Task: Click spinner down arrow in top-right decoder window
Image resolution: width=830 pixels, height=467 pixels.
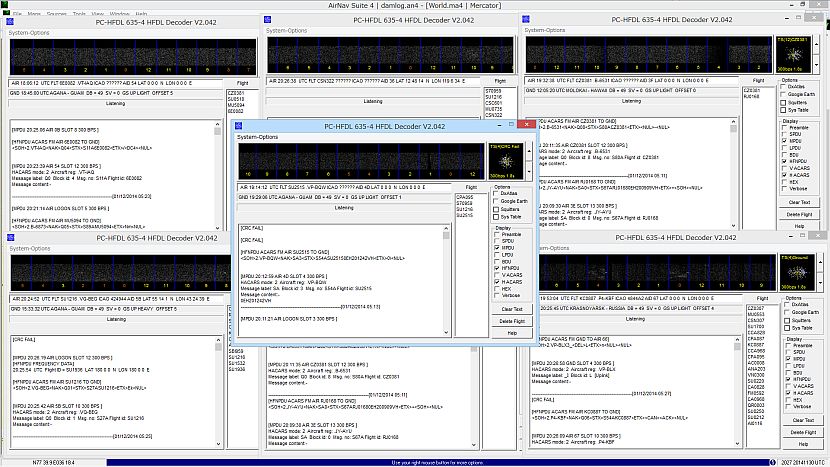Action: tap(816, 64)
